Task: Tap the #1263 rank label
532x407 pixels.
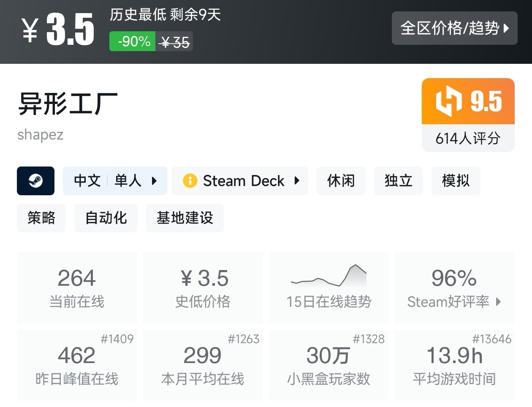Action: click(x=243, y=339)
